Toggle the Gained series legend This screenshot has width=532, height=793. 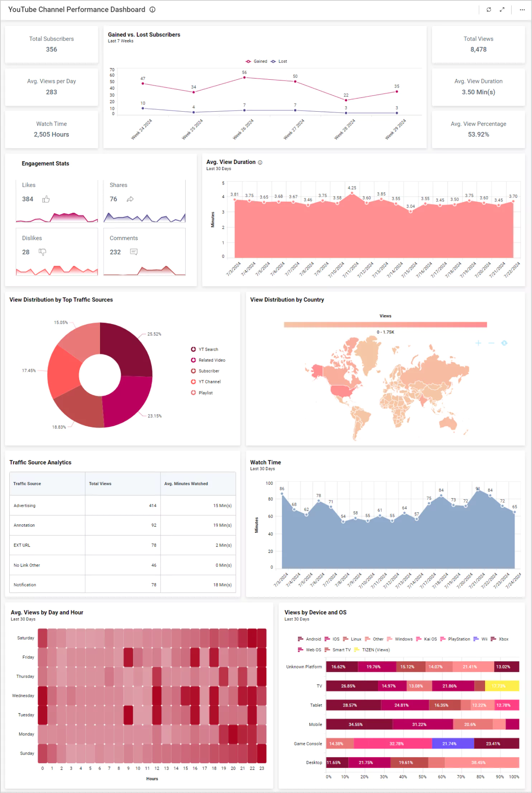(x=256, y=61)
